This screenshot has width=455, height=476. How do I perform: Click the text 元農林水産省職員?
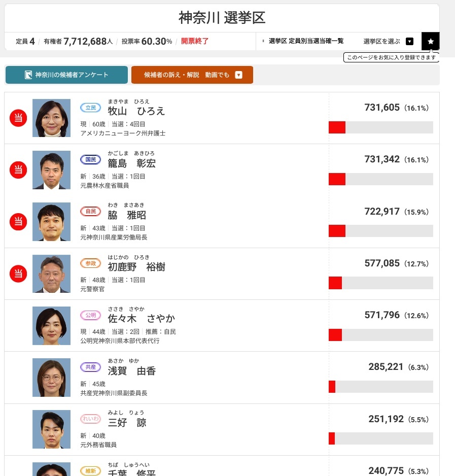tap(104, 186)
